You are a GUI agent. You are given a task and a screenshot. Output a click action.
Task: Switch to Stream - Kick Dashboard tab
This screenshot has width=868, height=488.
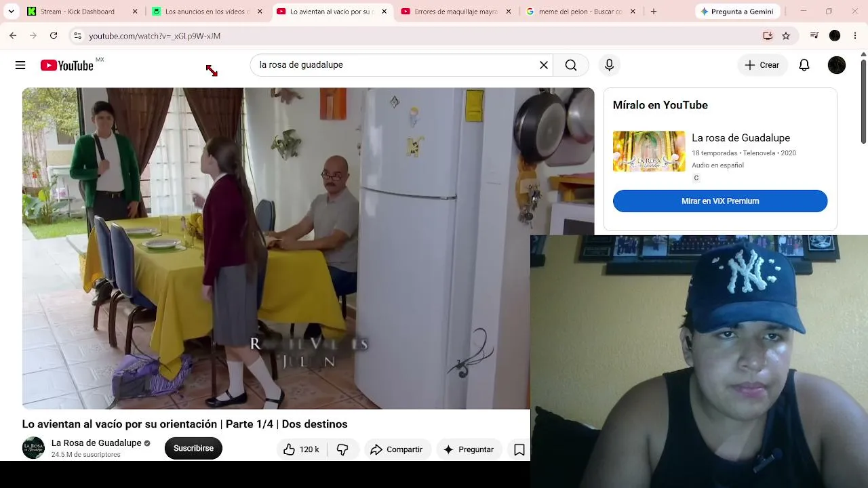coord(83,12)
